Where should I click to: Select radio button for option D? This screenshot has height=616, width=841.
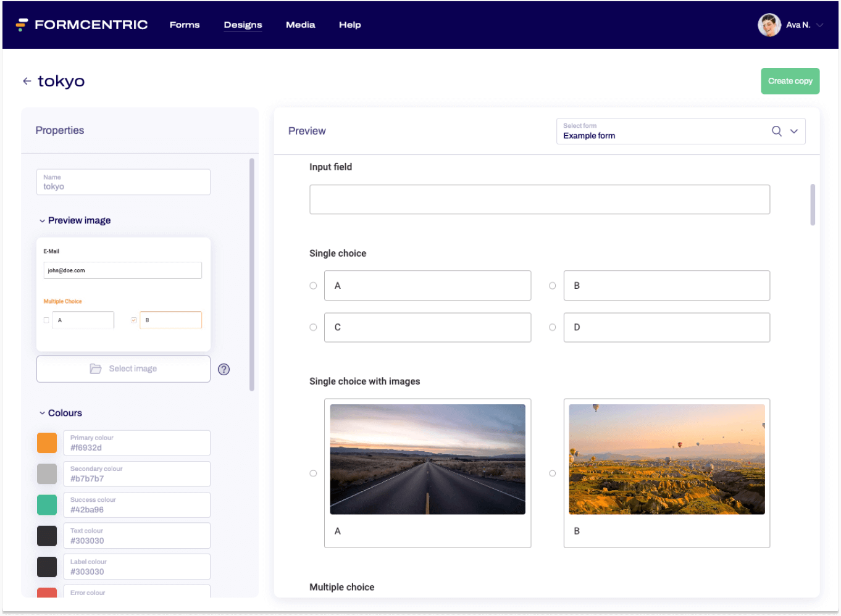[553, 327]
